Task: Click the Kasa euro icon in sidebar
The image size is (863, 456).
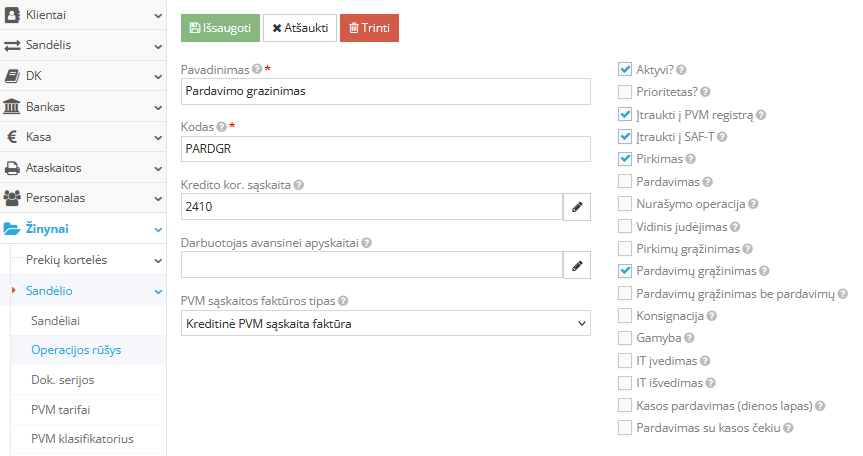Action: point(13,137)
